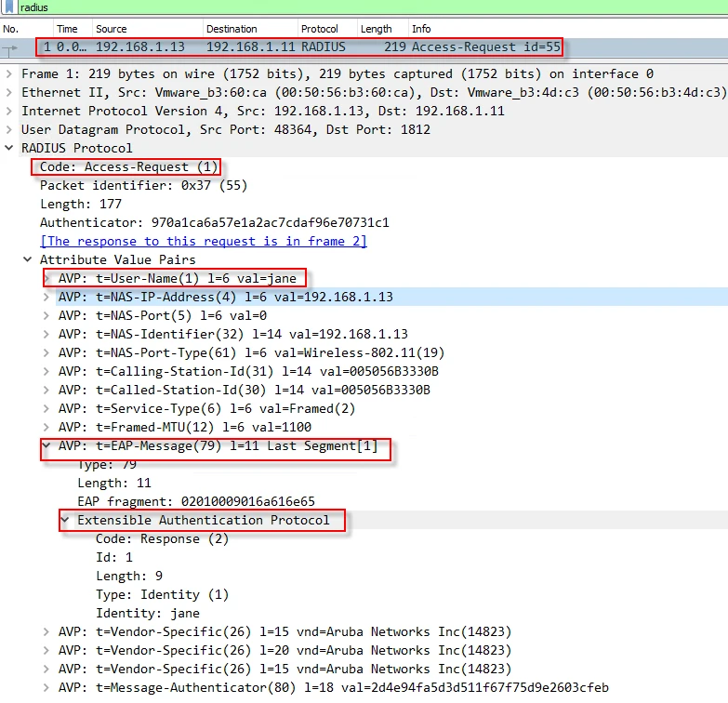The height and width of the screenshot is (703, 728).
Task: Select the Identity: jane field
Action: point(147,613)
